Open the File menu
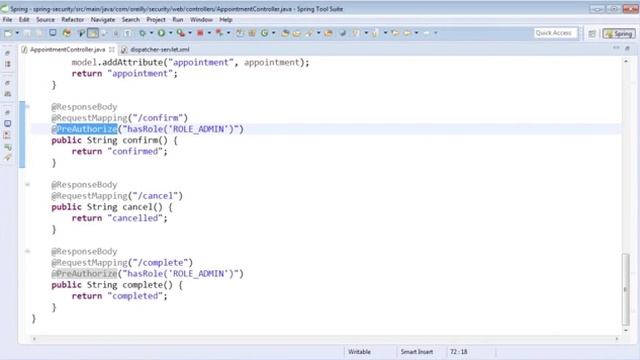 pyautogui.click(x=7, y=20)
